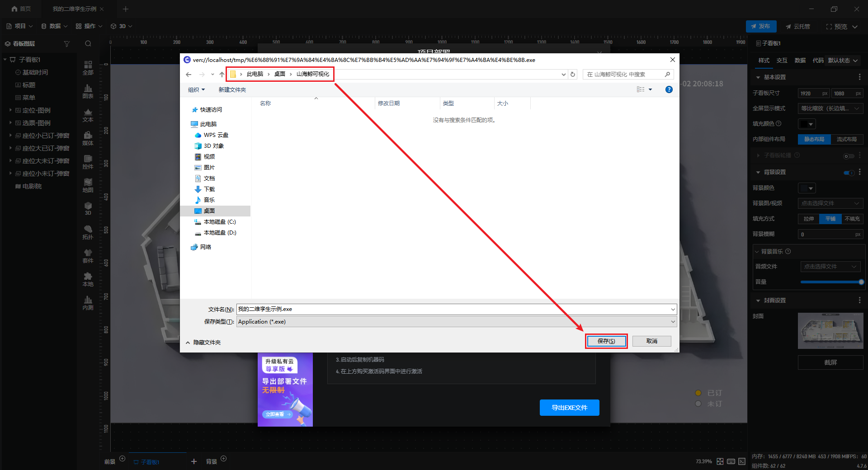Change view layout icon in save dialog
Image resolution: width=868 pixels, height=470 pixels.
click(641, 89)
